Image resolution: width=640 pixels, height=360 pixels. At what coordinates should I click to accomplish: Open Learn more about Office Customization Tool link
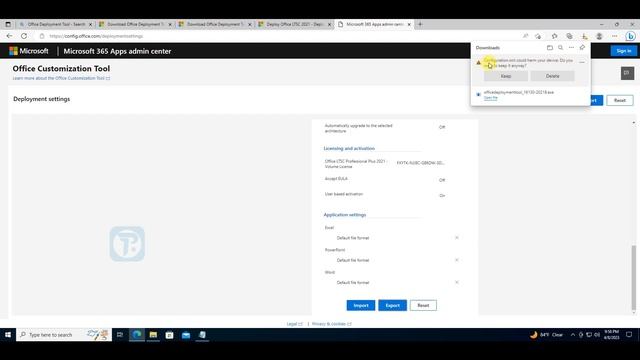[x=61, y=78]
